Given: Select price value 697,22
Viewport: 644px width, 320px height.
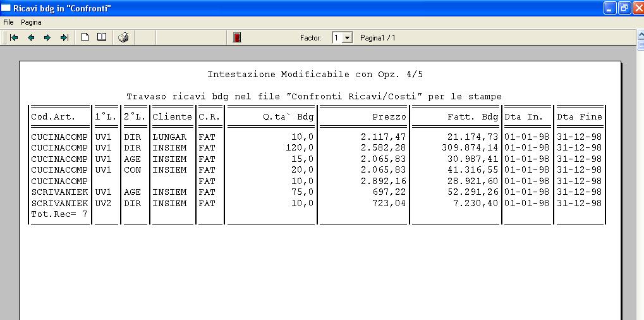Looking at the screenshot, I should [x=389, y=192].
